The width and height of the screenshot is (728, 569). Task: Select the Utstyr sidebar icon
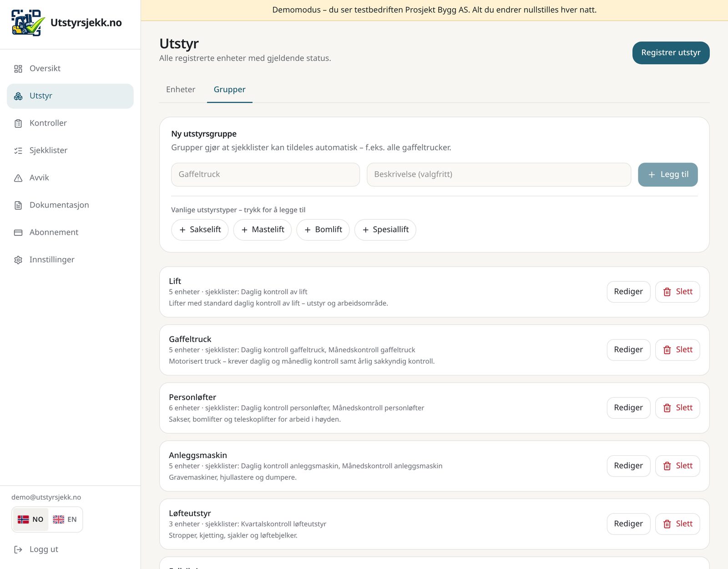point(18,96)
